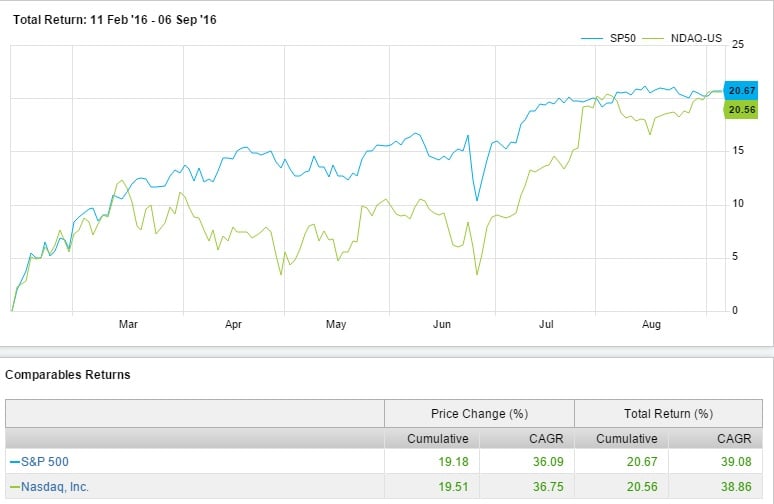This screenshot has width=774, height=504.
Task: Click the blue 20.67 value tag
Action: [x=740, y=91]
